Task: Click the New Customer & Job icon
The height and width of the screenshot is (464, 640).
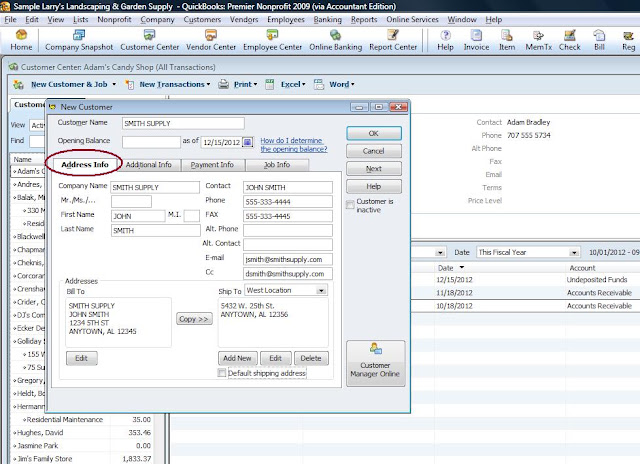Action: (18, 84)
